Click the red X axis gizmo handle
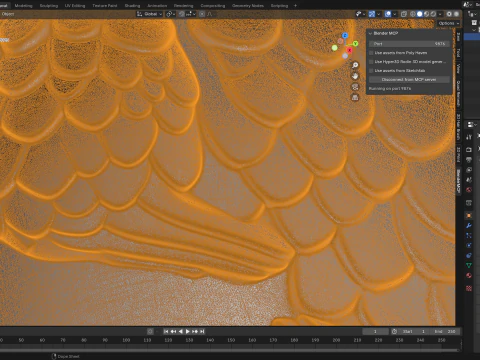The height and width of the screenshot is (360, 480). [349, 50]
